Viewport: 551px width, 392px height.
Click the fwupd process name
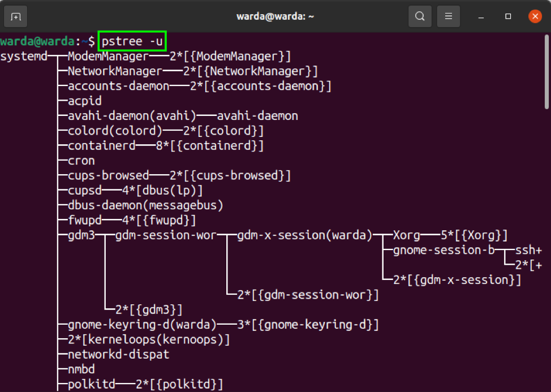[x=85, y=220]
